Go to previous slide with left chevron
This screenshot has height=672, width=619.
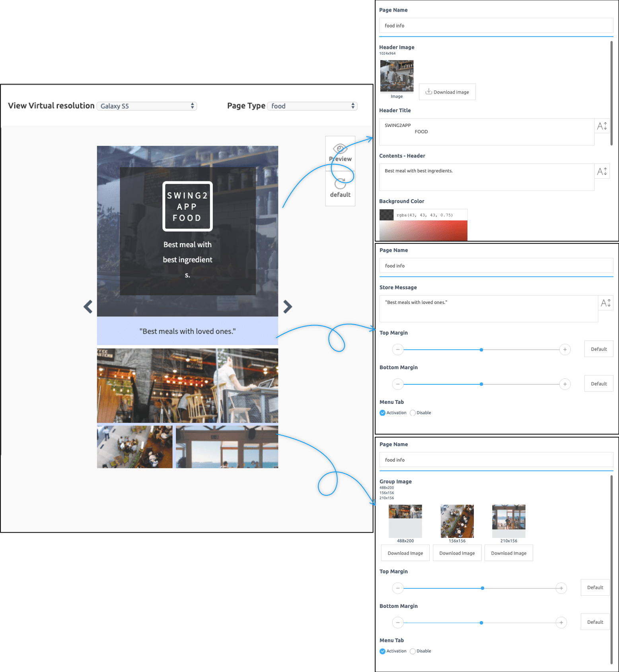(x=88, y=307)
